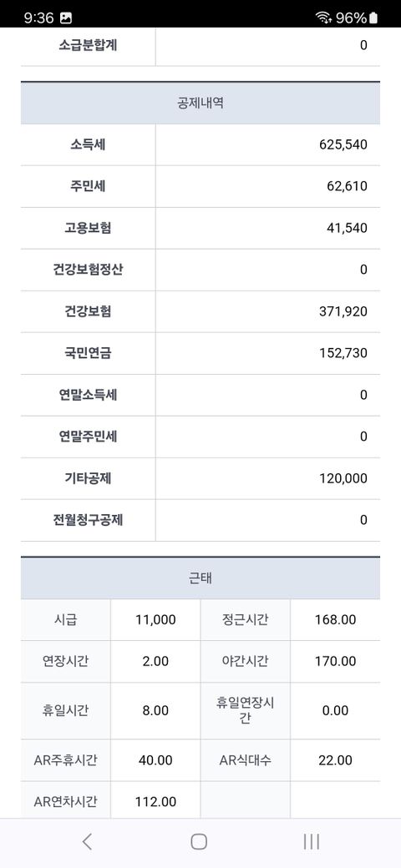Viewport: 401px width, 868px height.
Task: Tap the picture notification icon in status bar
Action: 66,18
